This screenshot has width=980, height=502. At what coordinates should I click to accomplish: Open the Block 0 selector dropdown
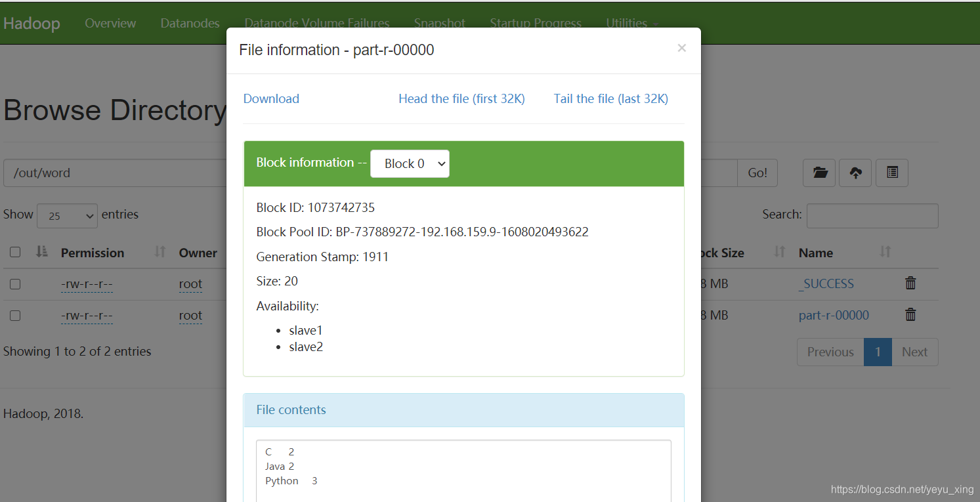[x=410, y=163]
